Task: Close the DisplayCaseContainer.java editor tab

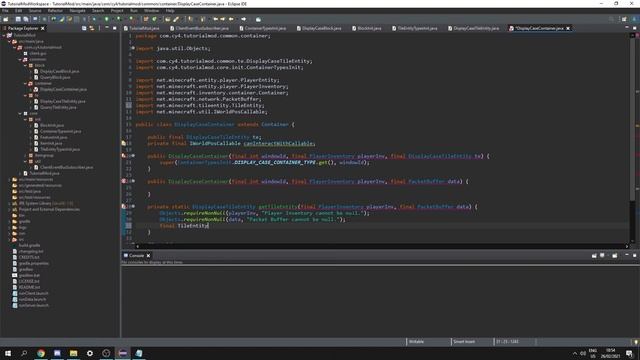Action: coord(568,28)
